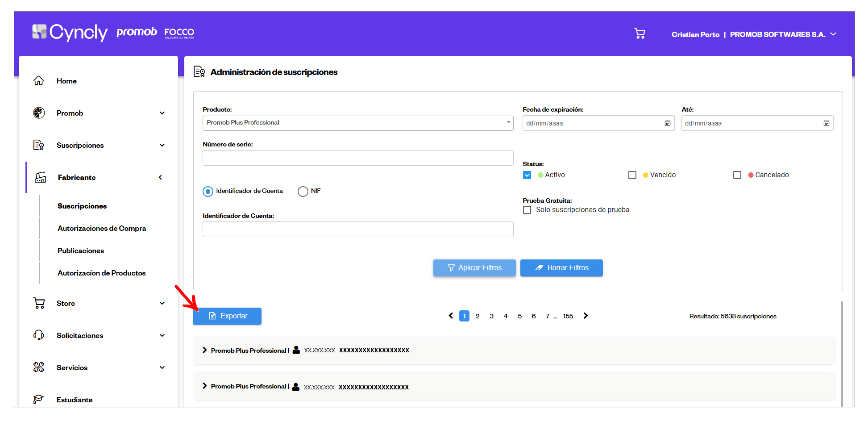Go to results page 7

[548, 316]
